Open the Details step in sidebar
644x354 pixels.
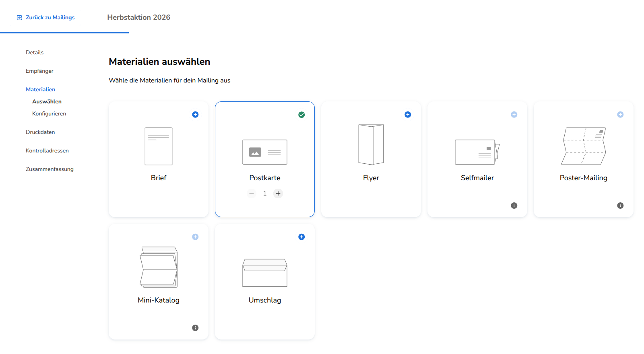pos(35,52)
